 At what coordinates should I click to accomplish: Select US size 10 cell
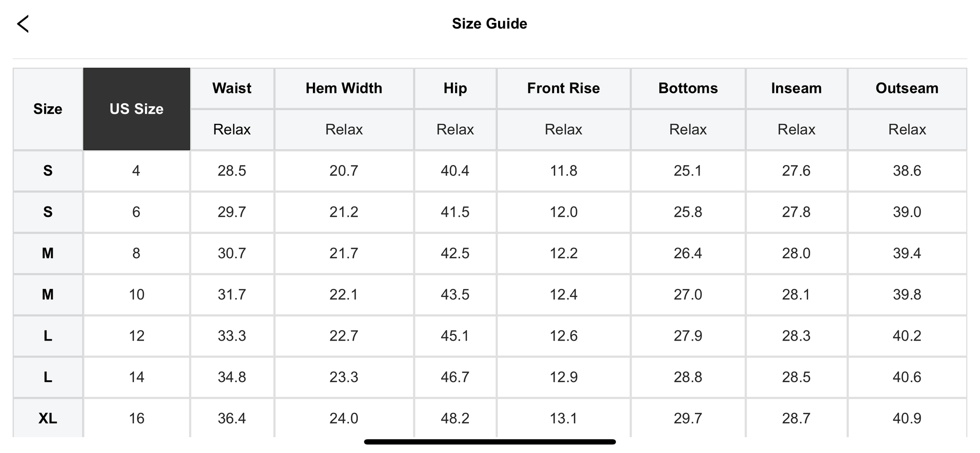click(136, 294)
